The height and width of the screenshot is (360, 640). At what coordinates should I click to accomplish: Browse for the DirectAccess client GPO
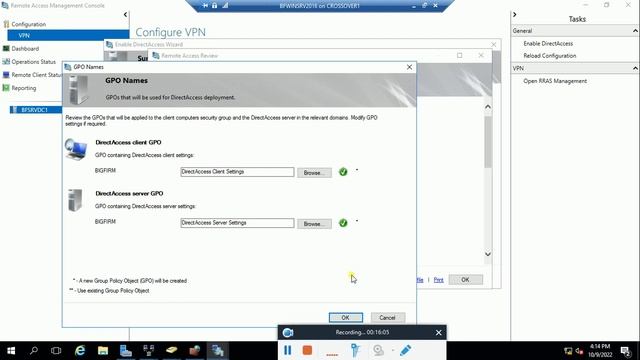point(314,173)
